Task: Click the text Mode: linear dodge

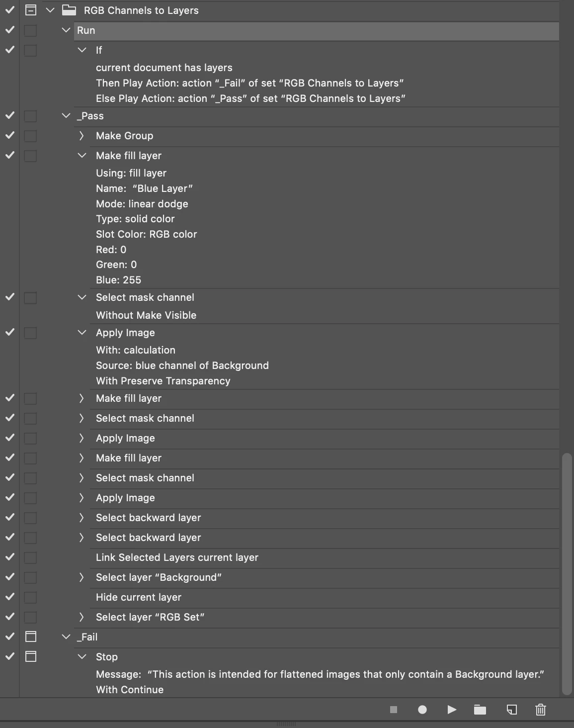Action: coord(142,204)
